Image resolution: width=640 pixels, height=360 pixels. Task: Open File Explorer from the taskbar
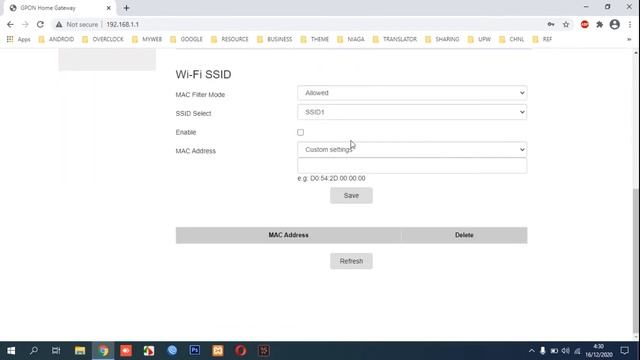(x=80, y=351)
